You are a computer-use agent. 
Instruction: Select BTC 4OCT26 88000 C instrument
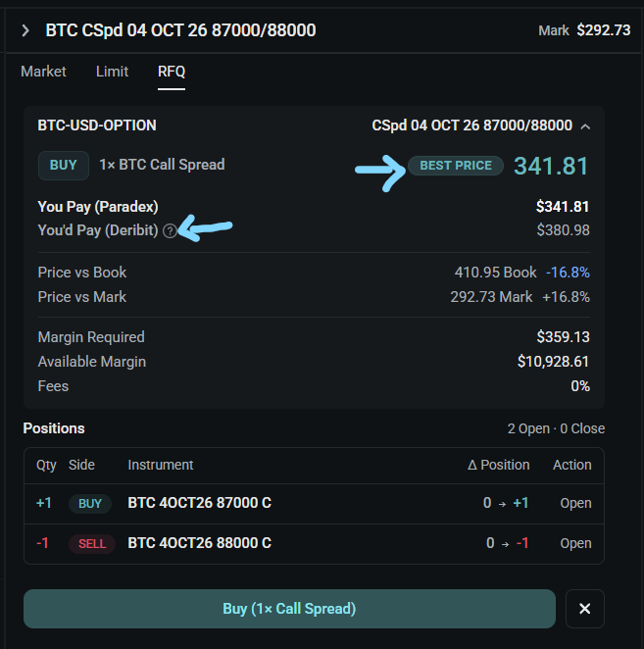point(200,543)
